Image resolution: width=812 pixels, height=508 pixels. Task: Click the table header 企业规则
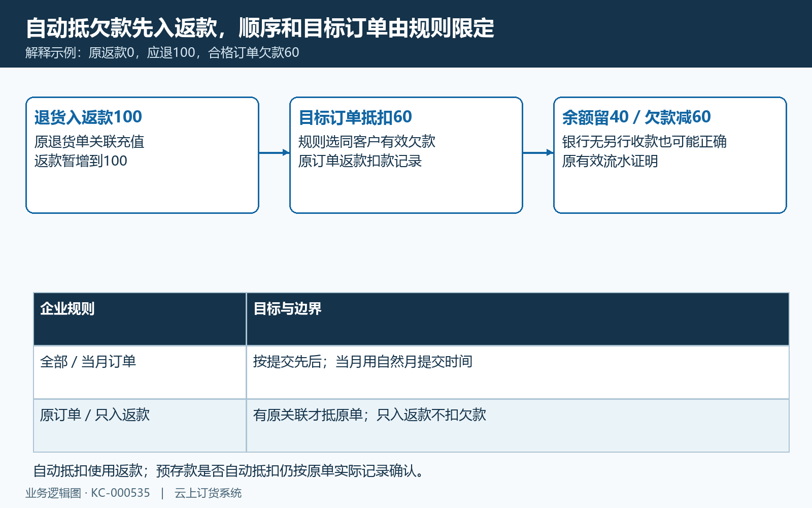click(x=140, y=319)
